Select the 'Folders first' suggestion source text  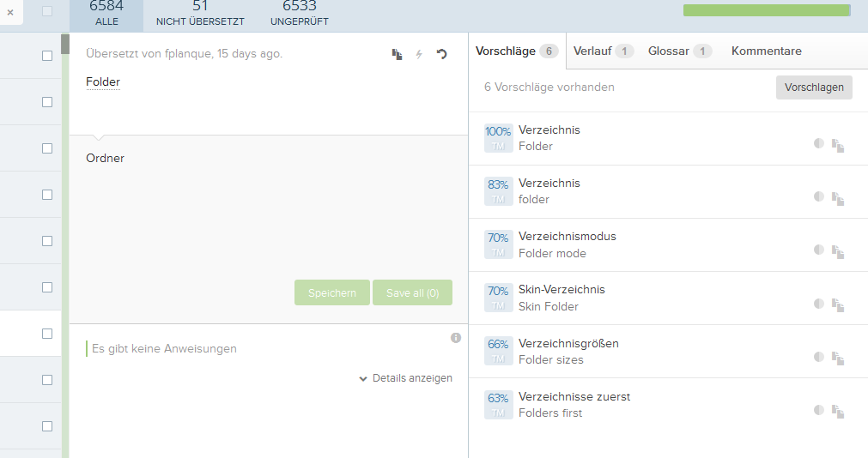(x=550, y=413)
